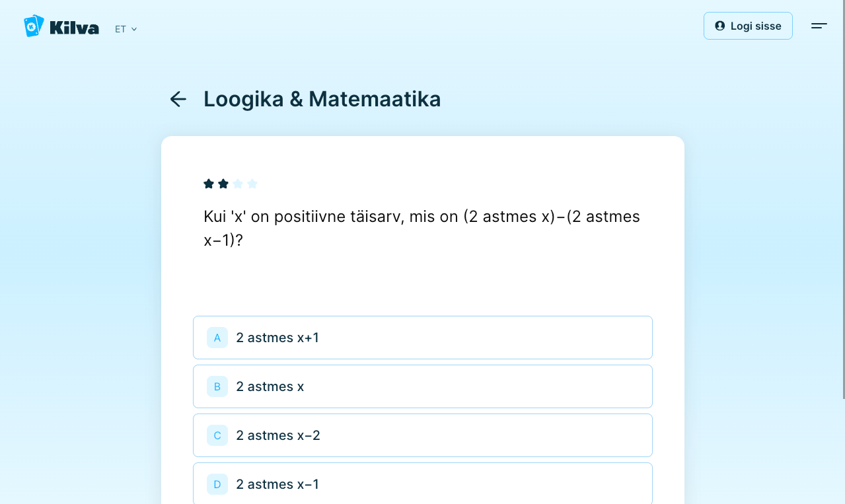Click the third empty difficulty star
845x504 pixels.
point(238,184)
